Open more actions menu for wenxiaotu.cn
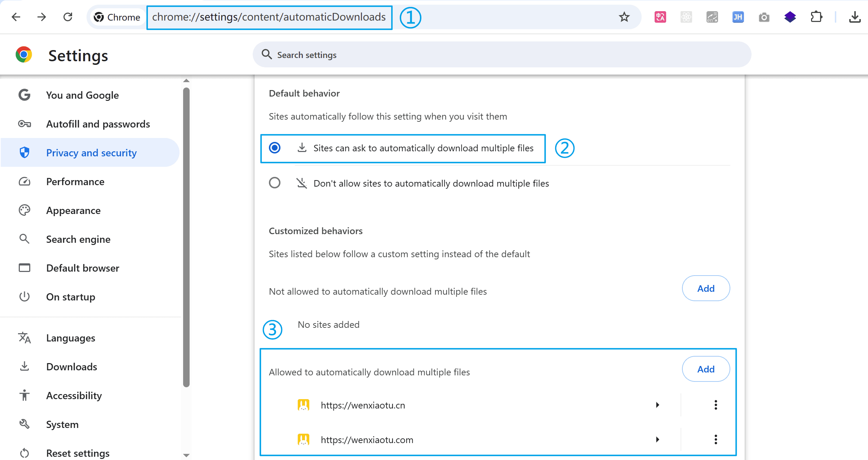Image resolution: width=868 pixels, height=460 pixels. (x=716, y=405)
